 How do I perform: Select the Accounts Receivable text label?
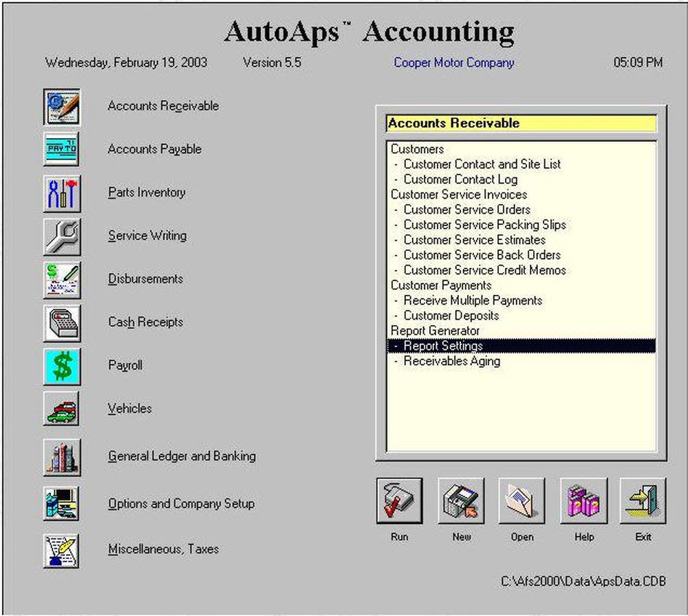(x=163, y=106)
